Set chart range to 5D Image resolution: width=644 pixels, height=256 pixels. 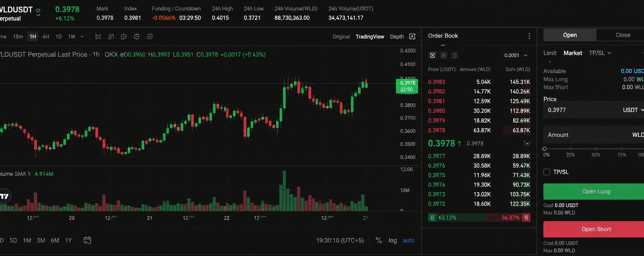(13, 241)
